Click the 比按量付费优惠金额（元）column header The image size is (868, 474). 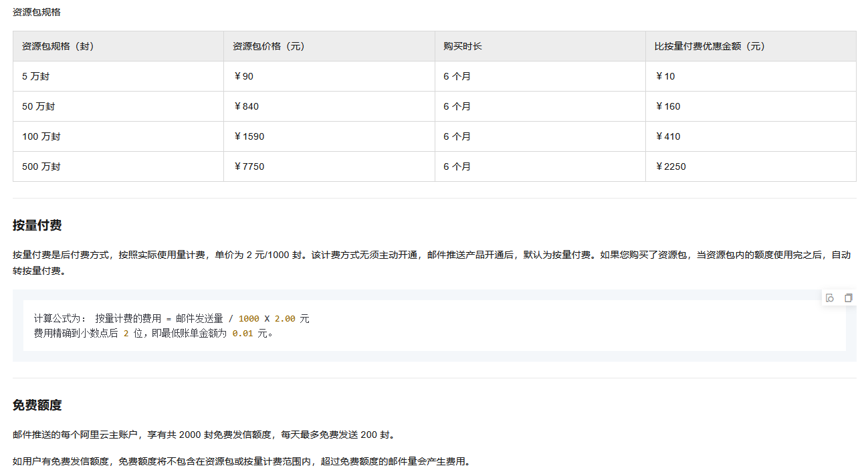tap(710, 46)
